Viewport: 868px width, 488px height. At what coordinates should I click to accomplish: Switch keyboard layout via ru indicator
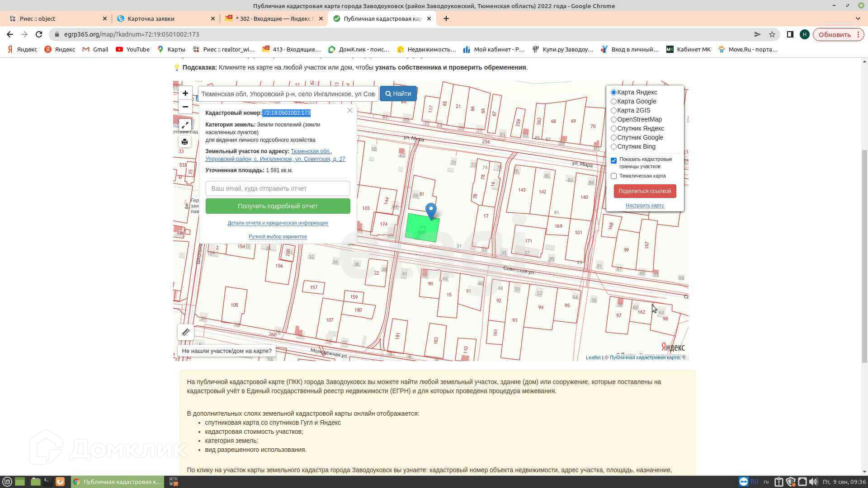[x=766, y=482]
